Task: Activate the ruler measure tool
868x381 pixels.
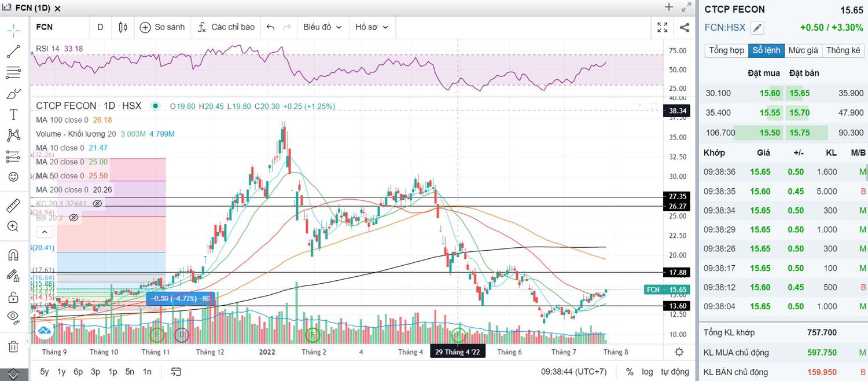Action: pos(13,206)
